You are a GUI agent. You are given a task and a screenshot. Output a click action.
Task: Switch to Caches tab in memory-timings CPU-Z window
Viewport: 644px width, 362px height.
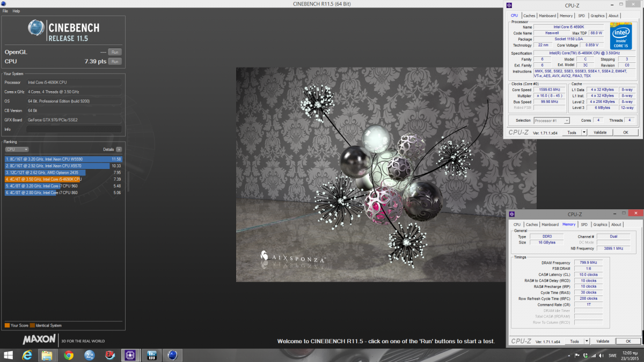[532, 225]
